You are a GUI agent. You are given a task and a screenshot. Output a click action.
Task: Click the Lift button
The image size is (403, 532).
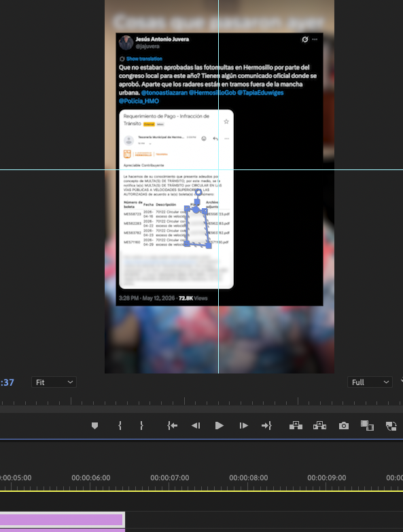(x=296, y=425)
